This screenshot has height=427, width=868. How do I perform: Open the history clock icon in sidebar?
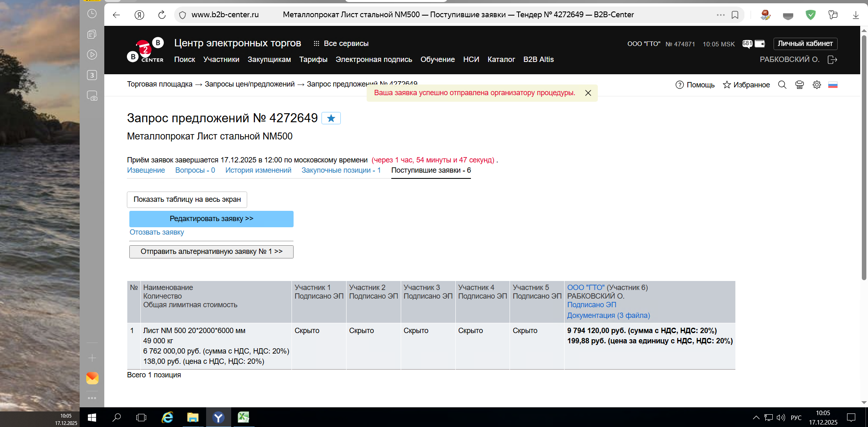coord(92,14)
